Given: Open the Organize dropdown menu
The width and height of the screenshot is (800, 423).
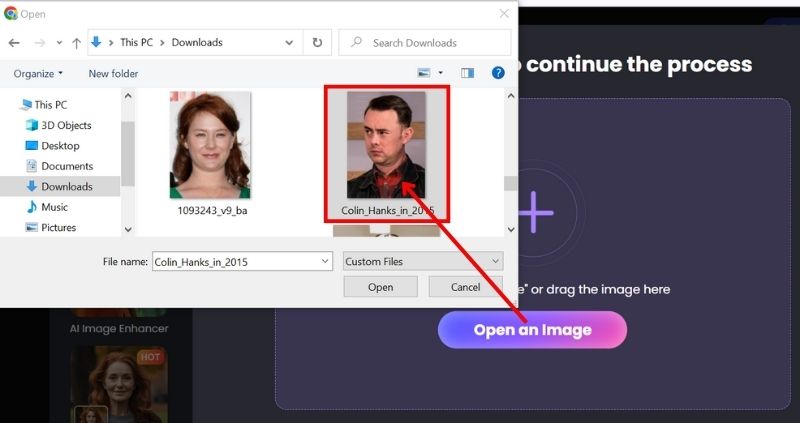Looking at the screenshot, I should 38,73.
